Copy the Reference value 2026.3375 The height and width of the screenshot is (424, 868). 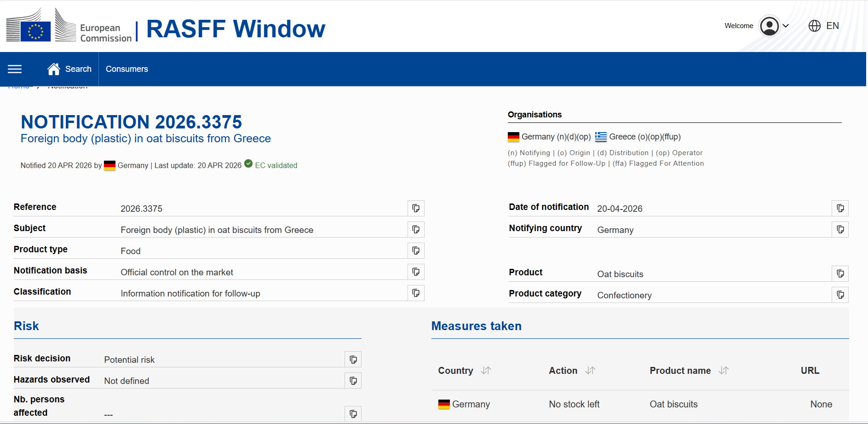click(416, 208)
